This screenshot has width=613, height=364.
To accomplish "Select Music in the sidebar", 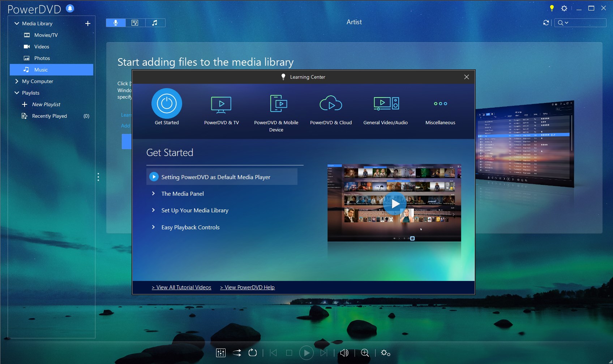I will tap(51, 70).
